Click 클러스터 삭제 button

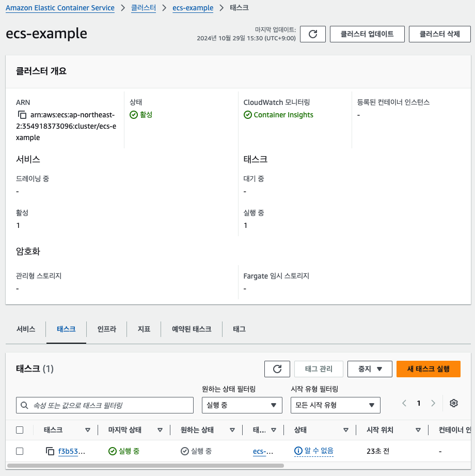coord(439,34)
